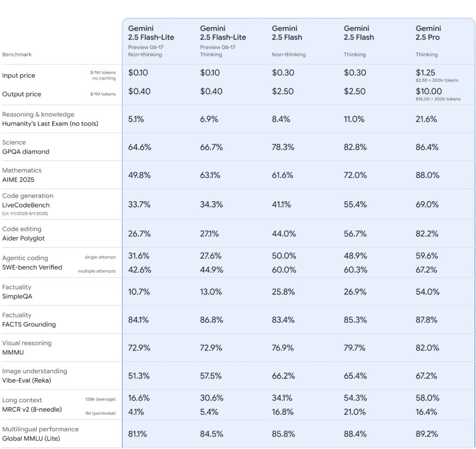Screen dimensions: 476x449
Task: Click the FACTS Grounding row label
Action: point(29,324)
